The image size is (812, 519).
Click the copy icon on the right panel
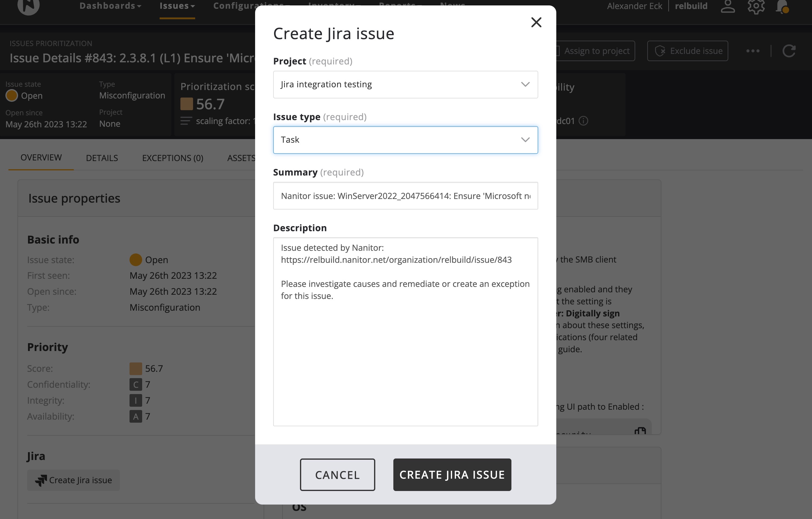641,431
